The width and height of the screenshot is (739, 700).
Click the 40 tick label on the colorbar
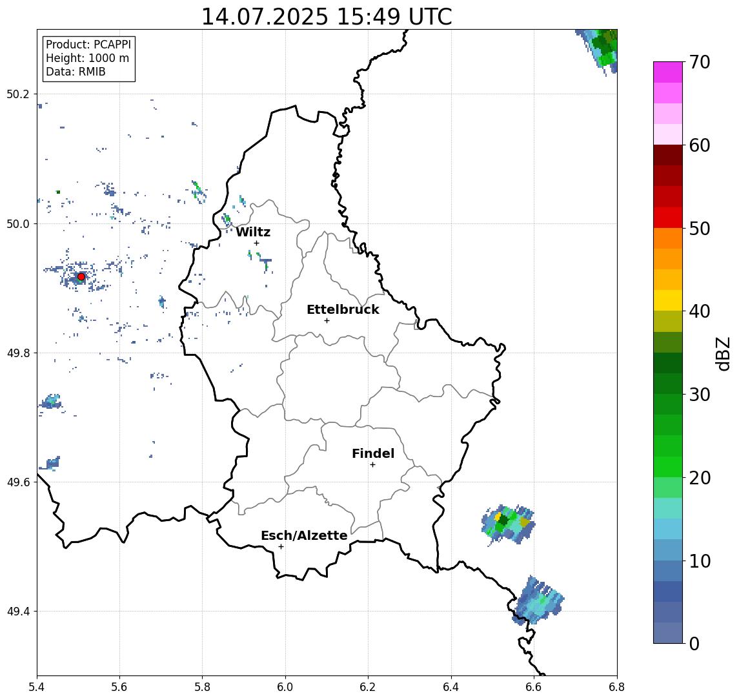pos(699,311)
